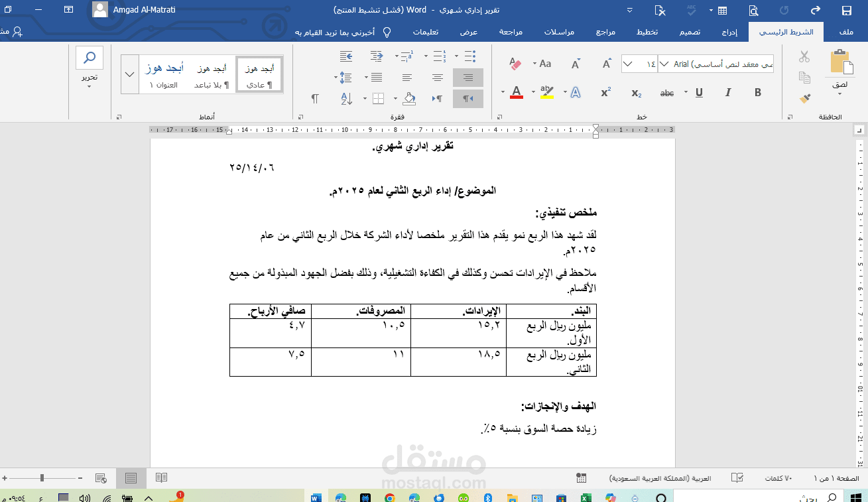
Task: Toggle right-to-left text direction
Action: click(468, 99)
